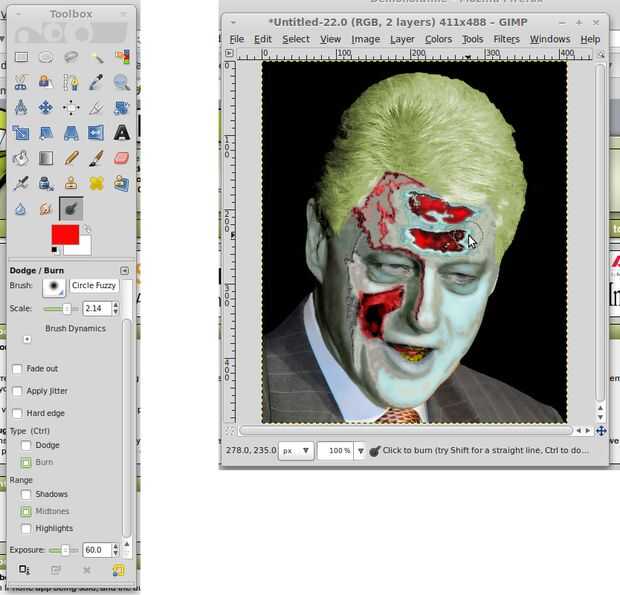The height and width of the screenshot is (595, 620).
Task: Choose the Fuzzy Select magic wand tool
Action: coord(97,58)
